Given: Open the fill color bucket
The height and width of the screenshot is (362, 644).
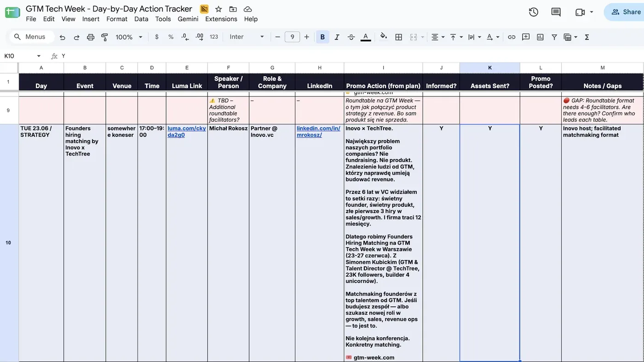Looking at the screenshot, I should [x=384, y=37].
